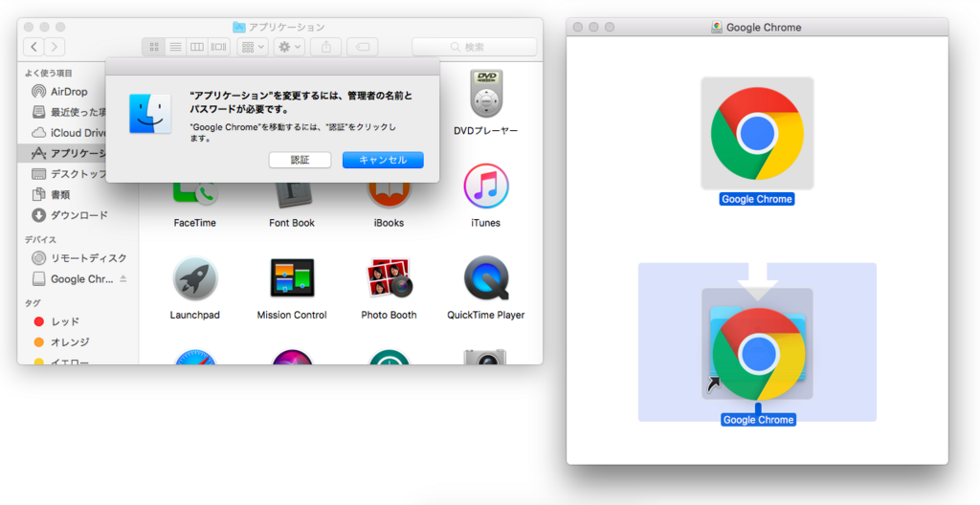Viewport: 980px width, 505px height.
Task: Click the Edit Tags toolbar button
Action: 362,47
